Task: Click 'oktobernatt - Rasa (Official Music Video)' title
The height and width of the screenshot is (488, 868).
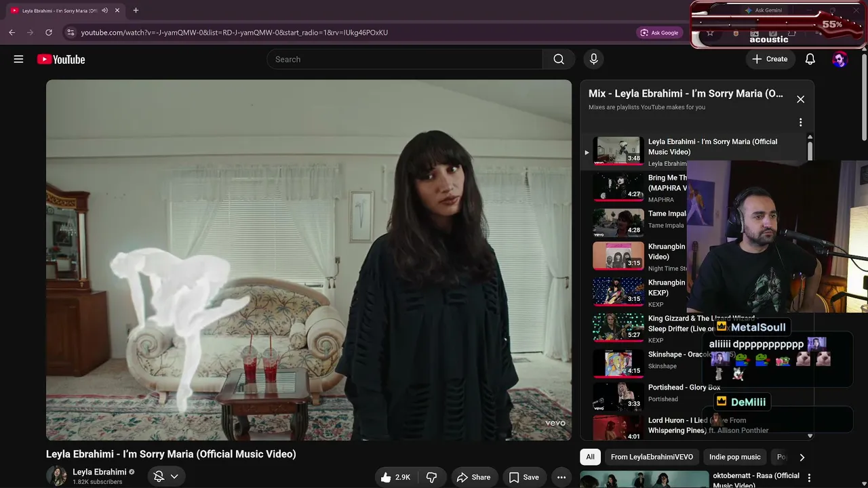Action: (756, 481)
